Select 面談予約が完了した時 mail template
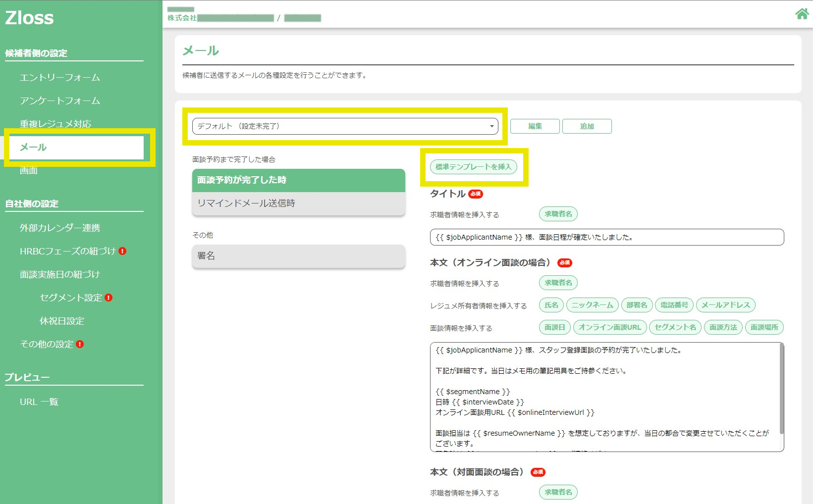 pyautogui.click(x=299, y=180)
